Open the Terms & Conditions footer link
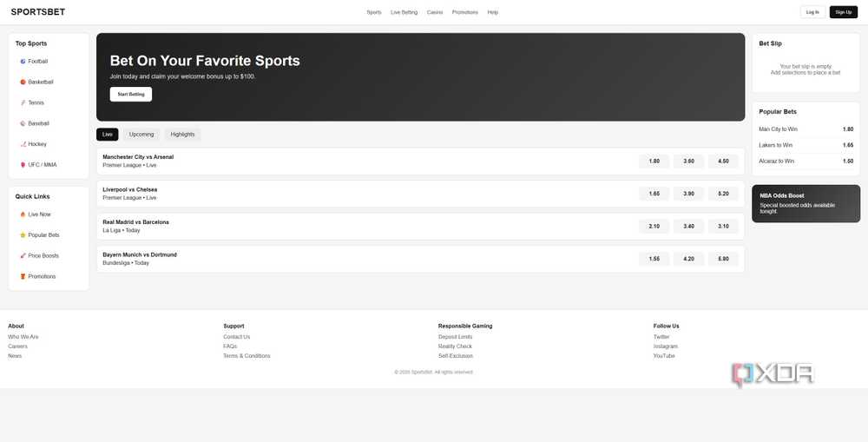Screen dimensions: 868x442 coord(247,355)
